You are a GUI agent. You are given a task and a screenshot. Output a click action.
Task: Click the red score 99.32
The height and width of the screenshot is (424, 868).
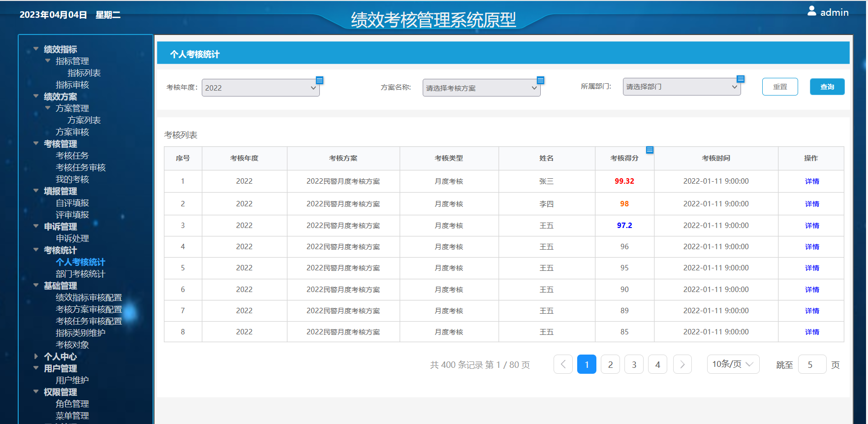[x=624, y=181]
